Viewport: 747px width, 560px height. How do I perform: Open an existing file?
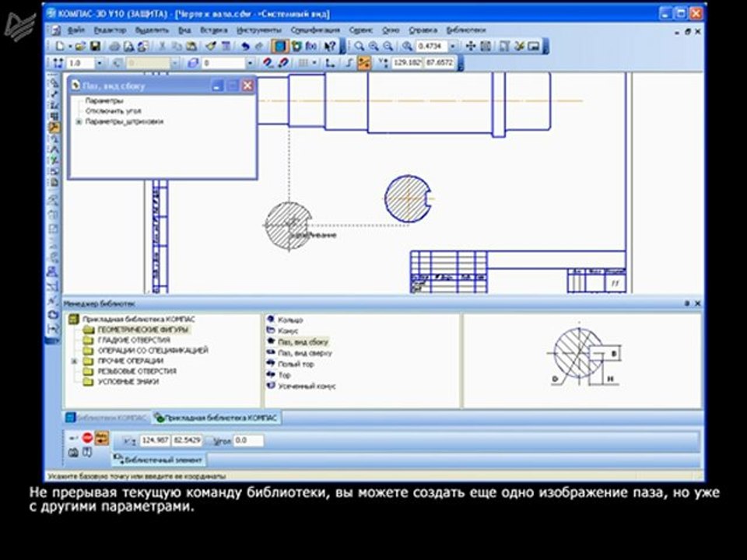tap(80, 46)
